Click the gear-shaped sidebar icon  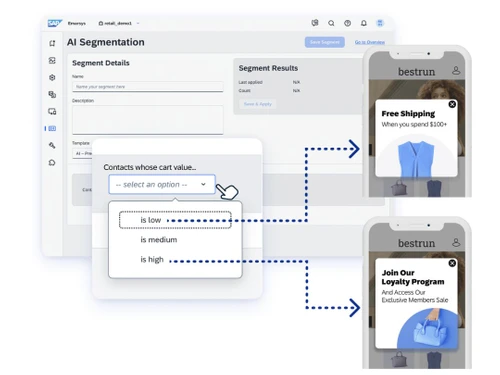(52, 77)
